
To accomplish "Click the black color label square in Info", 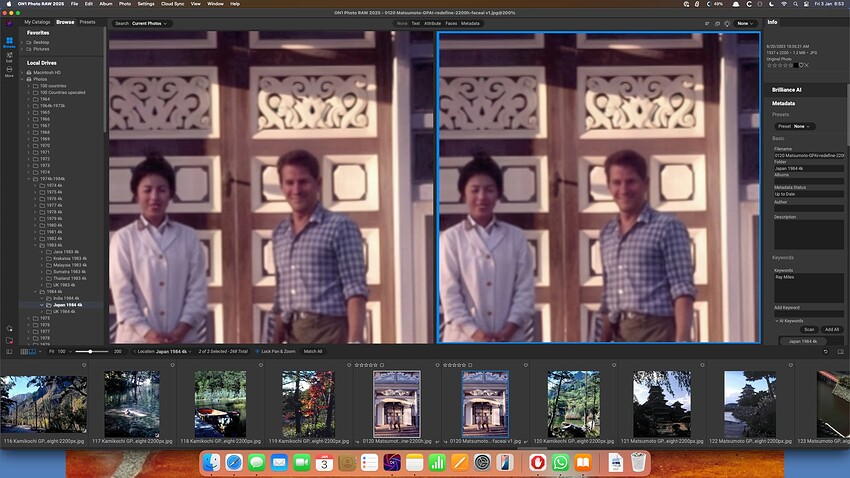I will (795, 65).
